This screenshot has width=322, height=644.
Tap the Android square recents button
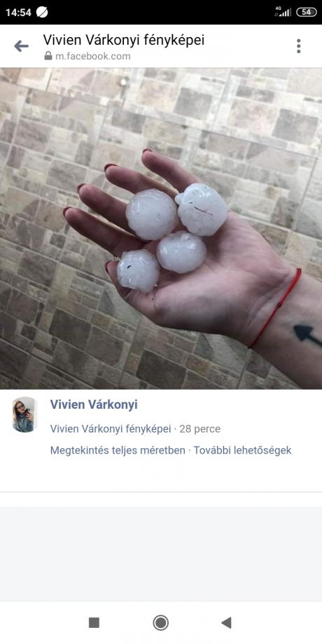point(94,622)
